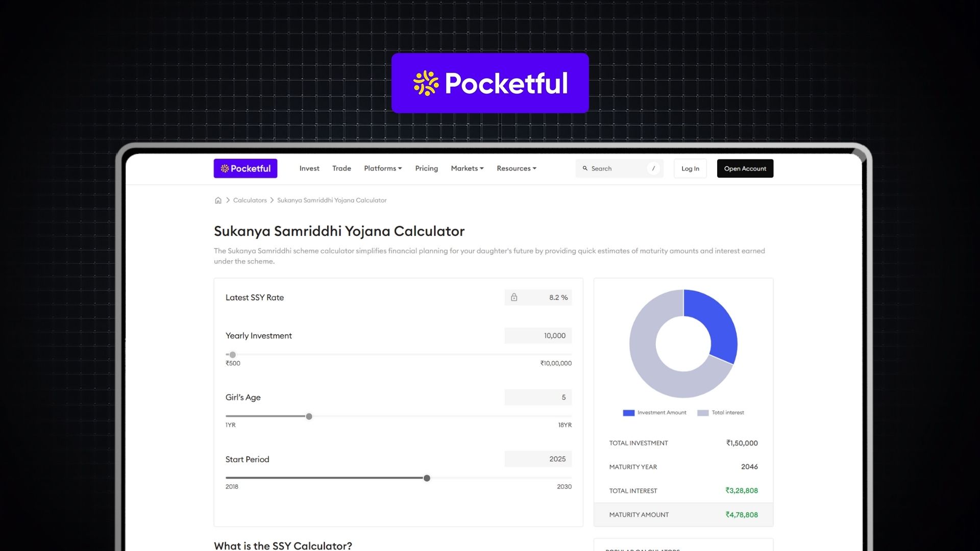Click the home icon in breadcrumb
Viewport: 980px width, 551px height.
[218, 200]
